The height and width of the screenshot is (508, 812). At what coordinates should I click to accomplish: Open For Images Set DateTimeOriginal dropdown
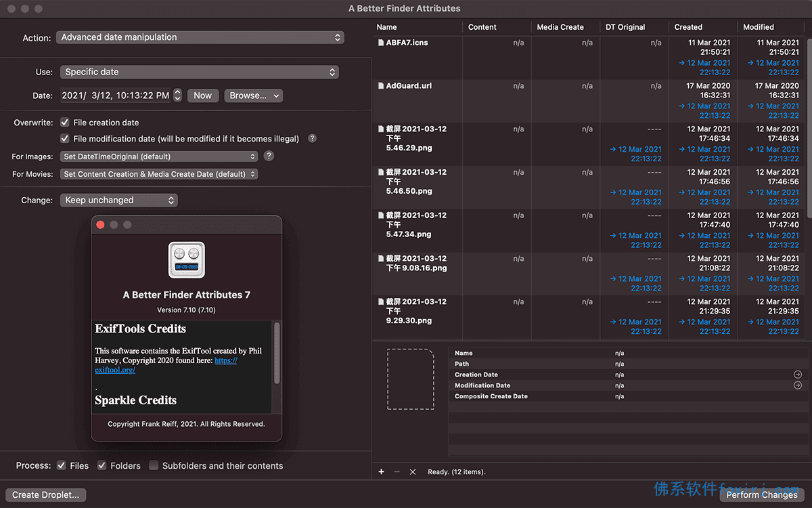(160, 156)
